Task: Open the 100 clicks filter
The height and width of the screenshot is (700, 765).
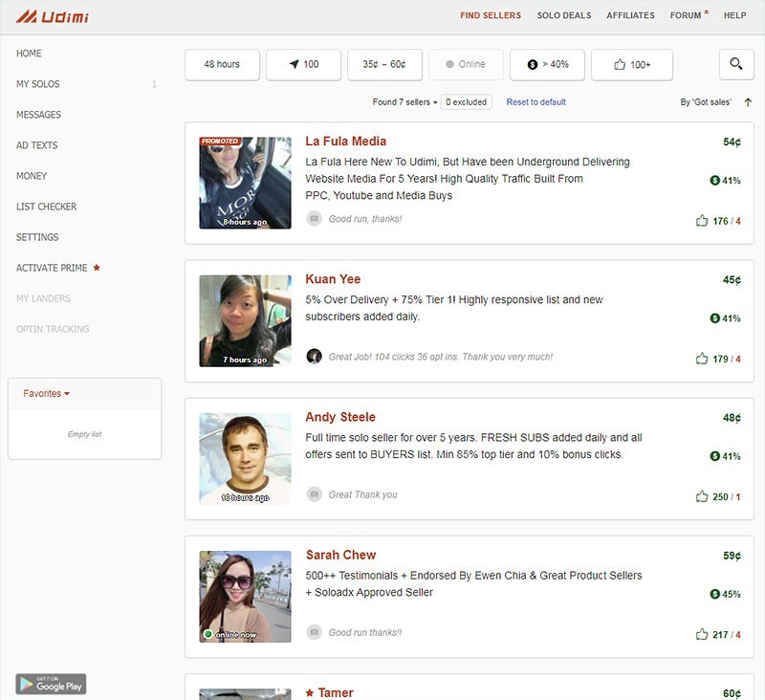Action: coord(303,64)
